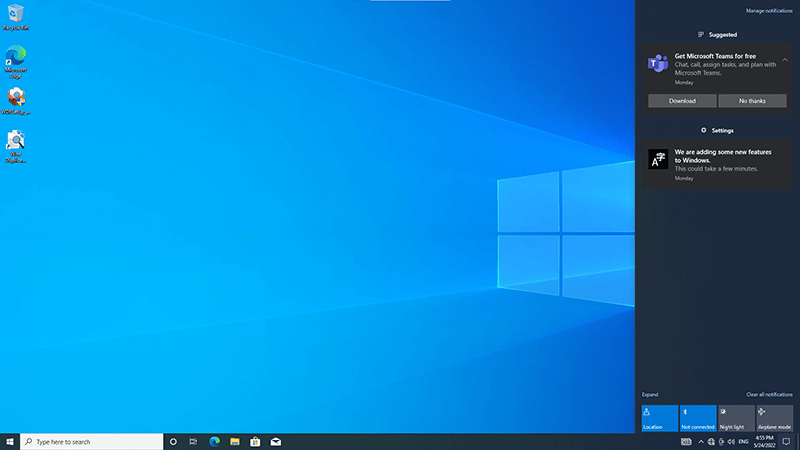Click the Show desktop strip
800x450 pixels.
(x=798, y=442)
